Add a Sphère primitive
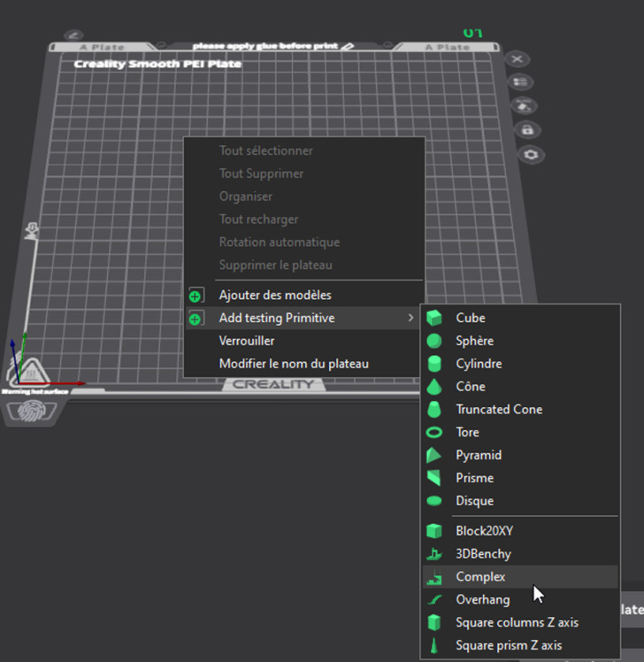This screenshot has height=662, width=644. tap(520, 341)
